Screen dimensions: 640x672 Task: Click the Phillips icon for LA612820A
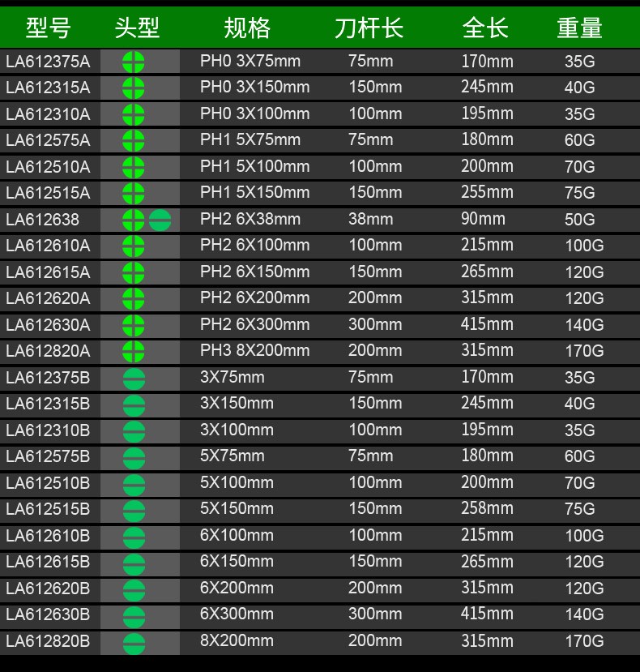133,352
